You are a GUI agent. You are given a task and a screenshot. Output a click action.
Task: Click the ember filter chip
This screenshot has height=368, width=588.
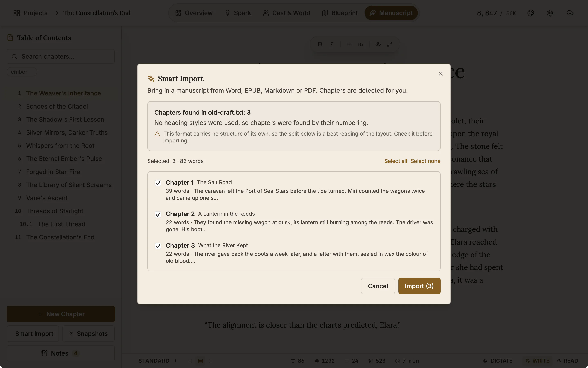click(22, 72)
